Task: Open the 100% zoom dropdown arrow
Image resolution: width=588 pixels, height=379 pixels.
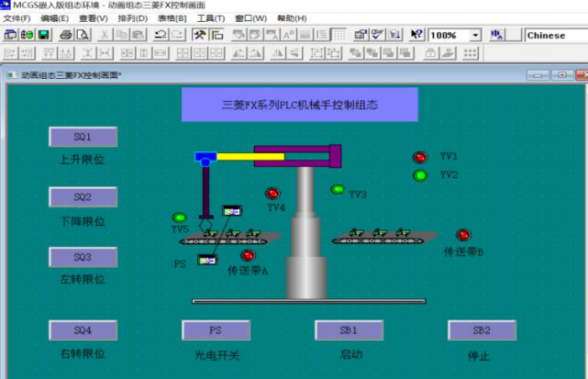Action: pyautogui.click(x=475, y=35)
